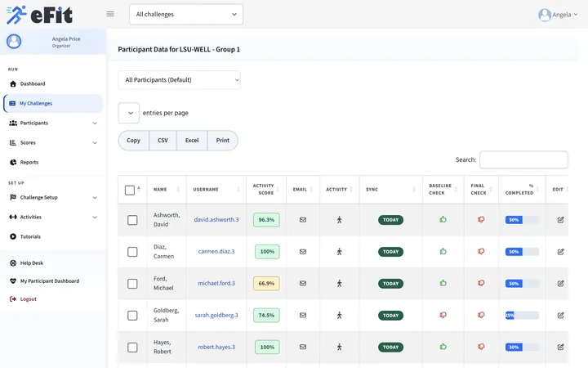Screen dimensions: 588x368
Task: Edit Carmen Diaz's record
Action: click(x=560, y=252)
